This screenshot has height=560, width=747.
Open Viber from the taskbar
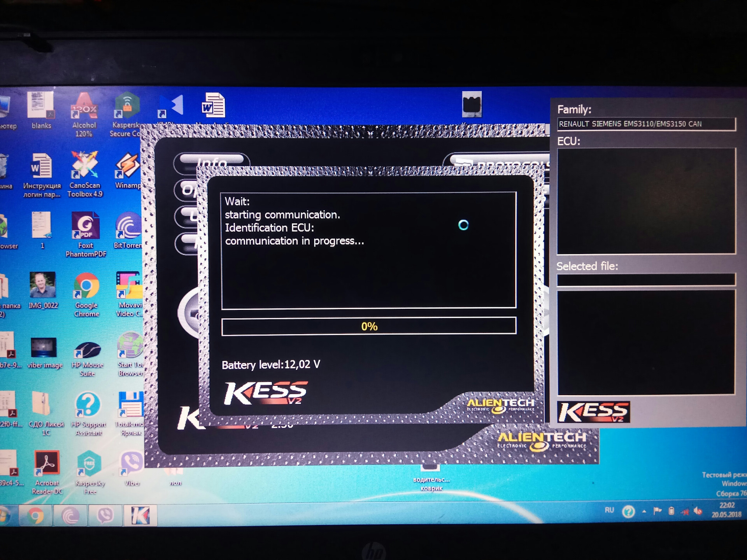[x=105, y=516]
